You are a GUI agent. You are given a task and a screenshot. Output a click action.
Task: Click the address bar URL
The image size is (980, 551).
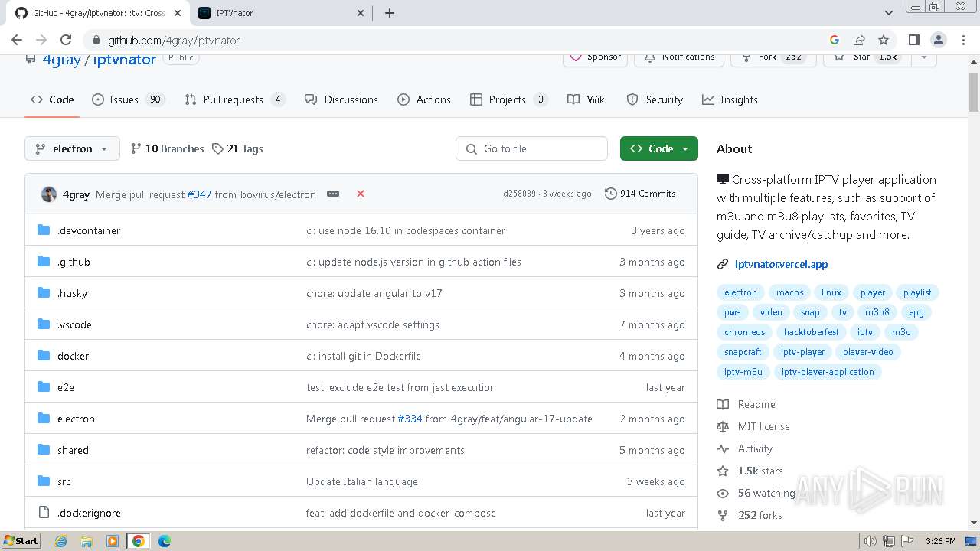(174, 40)
